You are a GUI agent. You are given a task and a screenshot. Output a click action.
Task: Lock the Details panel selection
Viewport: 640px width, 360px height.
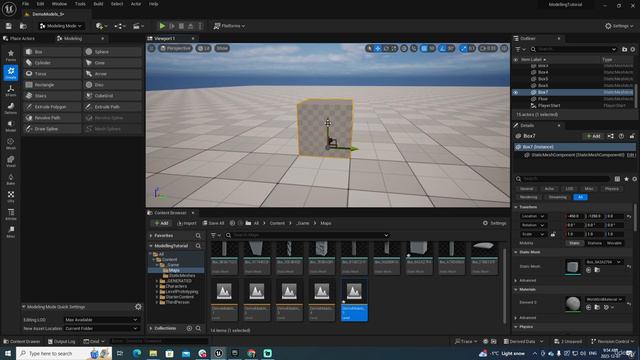[632, 136]
